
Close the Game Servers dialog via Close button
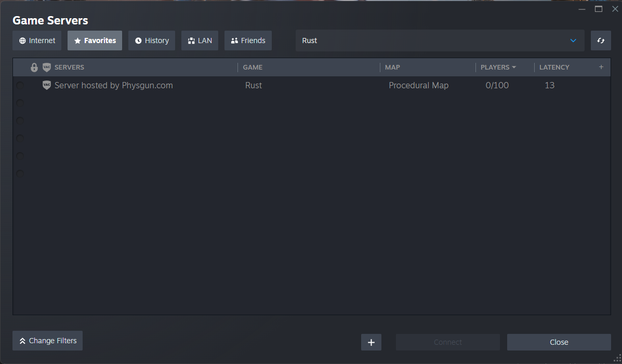click(559, 342)
